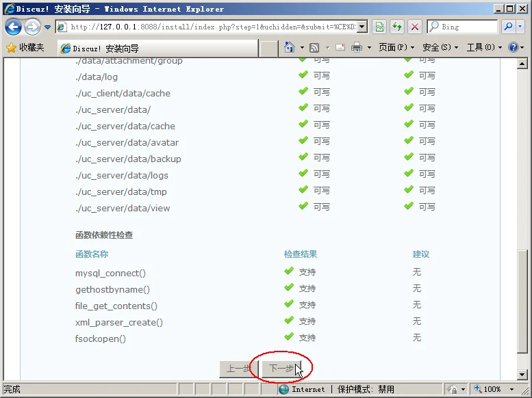Click the file_get_contents() function name
This screenshot has height=398, width=532.
pos(116,306)
